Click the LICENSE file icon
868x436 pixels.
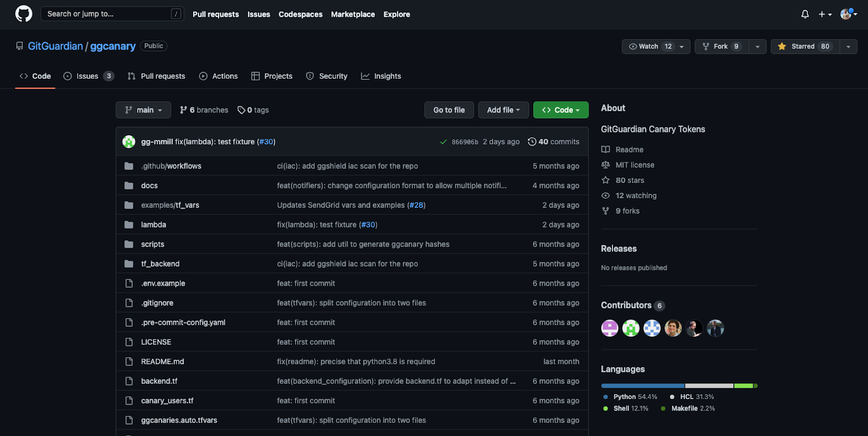tap(129, 342)
